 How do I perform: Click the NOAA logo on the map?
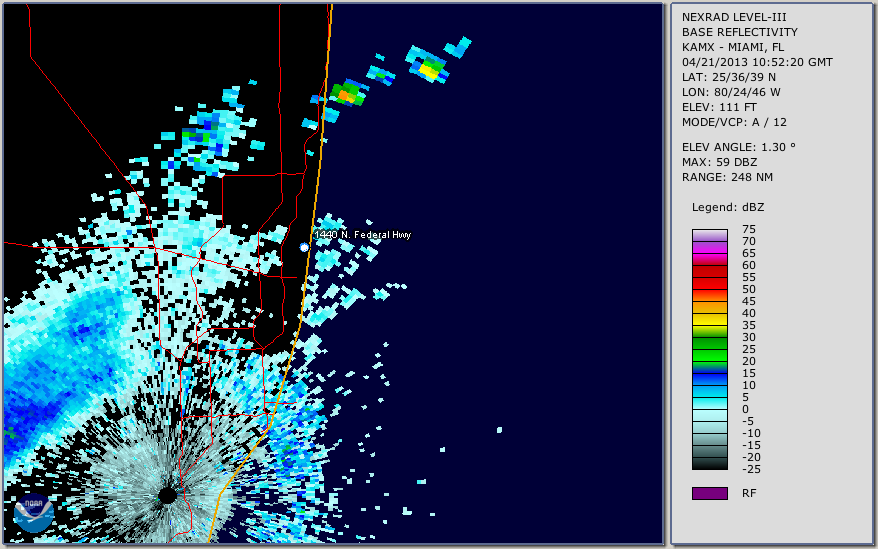(34, 513)
